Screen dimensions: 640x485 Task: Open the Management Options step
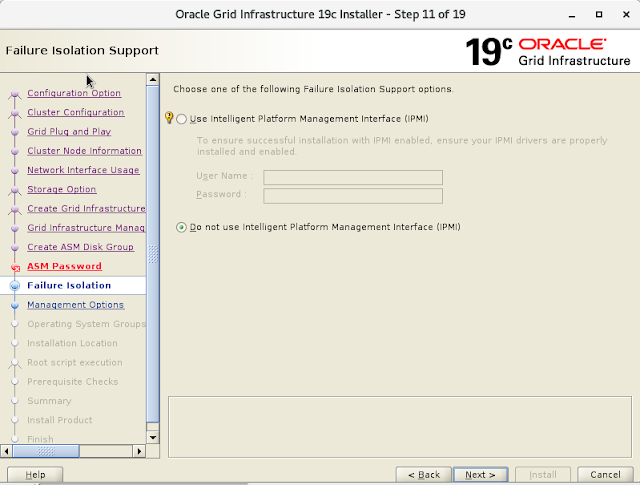tap(76, 305)
